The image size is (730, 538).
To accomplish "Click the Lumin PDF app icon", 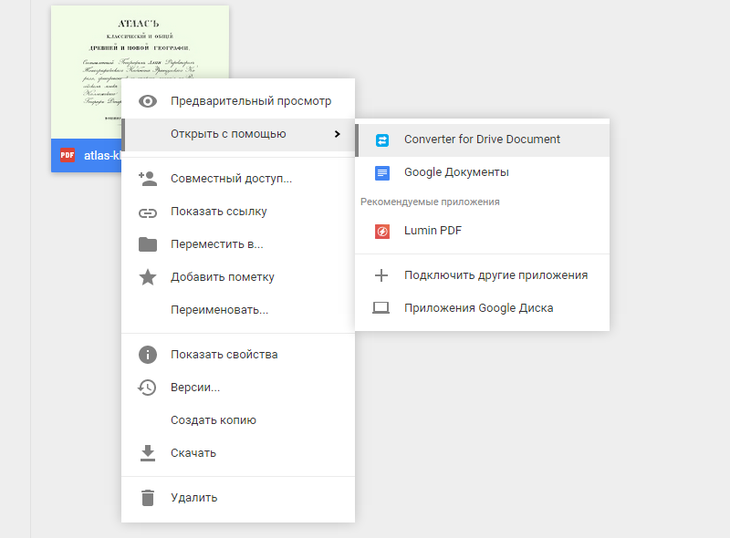I will (382, 231).
